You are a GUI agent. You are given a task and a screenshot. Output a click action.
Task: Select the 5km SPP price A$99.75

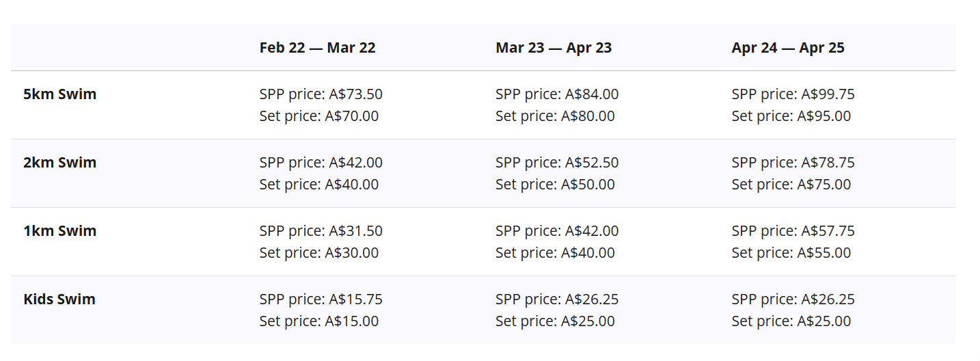(x=793, y=94)
